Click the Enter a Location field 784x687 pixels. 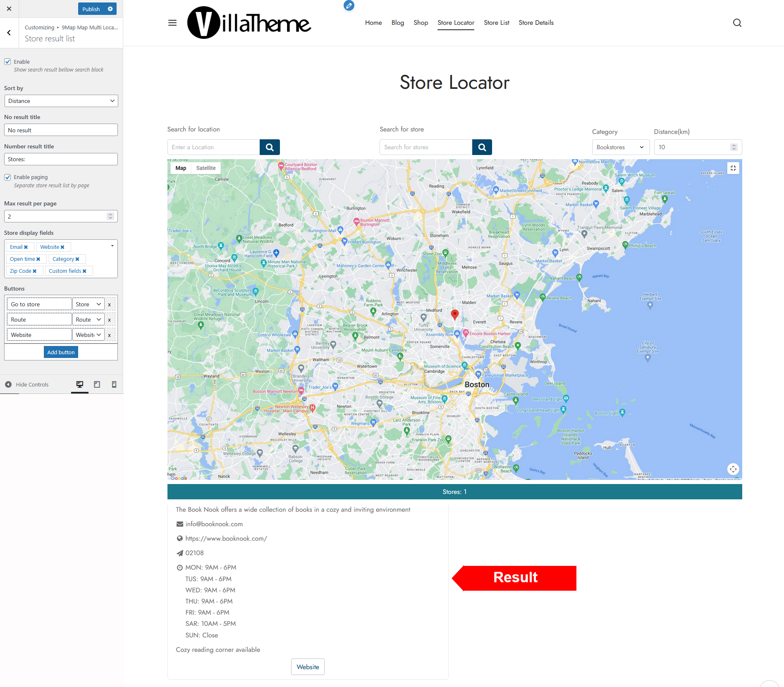[213, 147]
